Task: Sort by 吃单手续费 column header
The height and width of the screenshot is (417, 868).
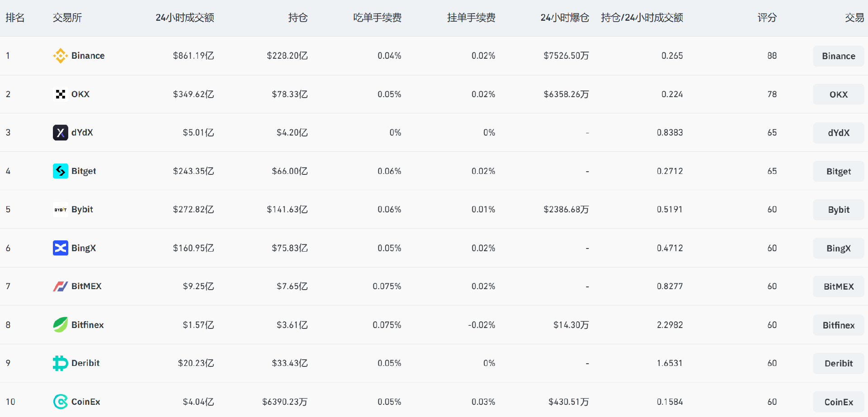Action: click(377, 18)
